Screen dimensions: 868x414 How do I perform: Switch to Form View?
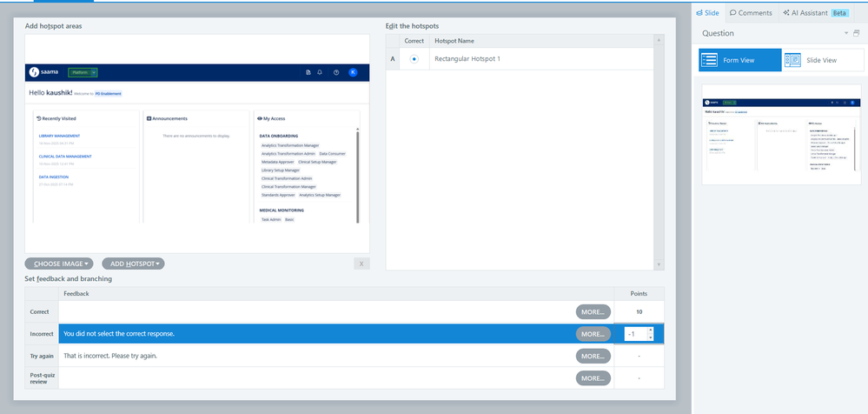tap(739, 60)
